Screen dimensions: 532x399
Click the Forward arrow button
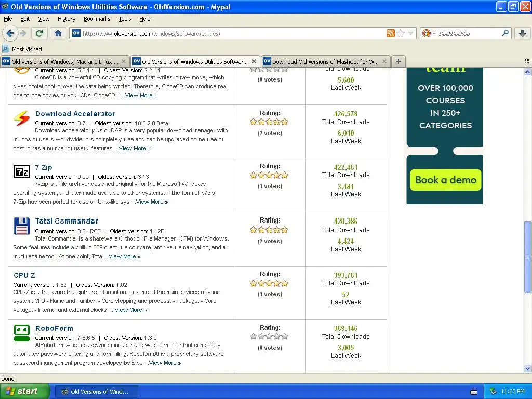(x=23, y=33)
